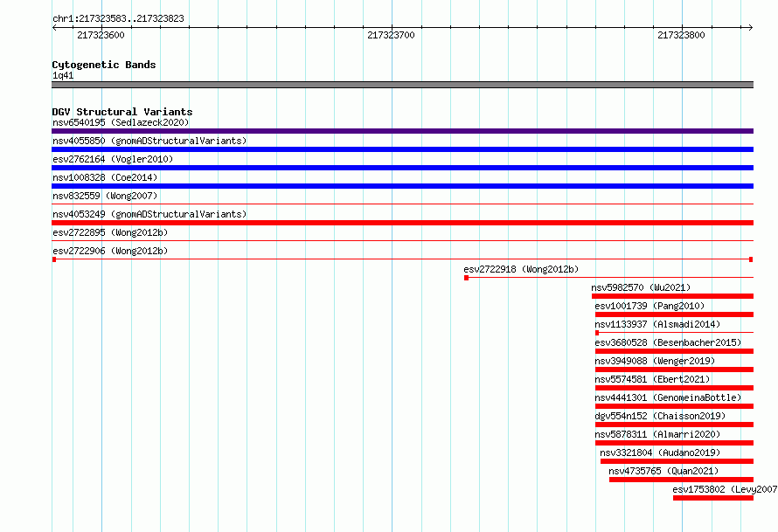Click the esv2722906 right endpoint marker
The width and height of the screenshot is (778, 532).
coord(751,259)
